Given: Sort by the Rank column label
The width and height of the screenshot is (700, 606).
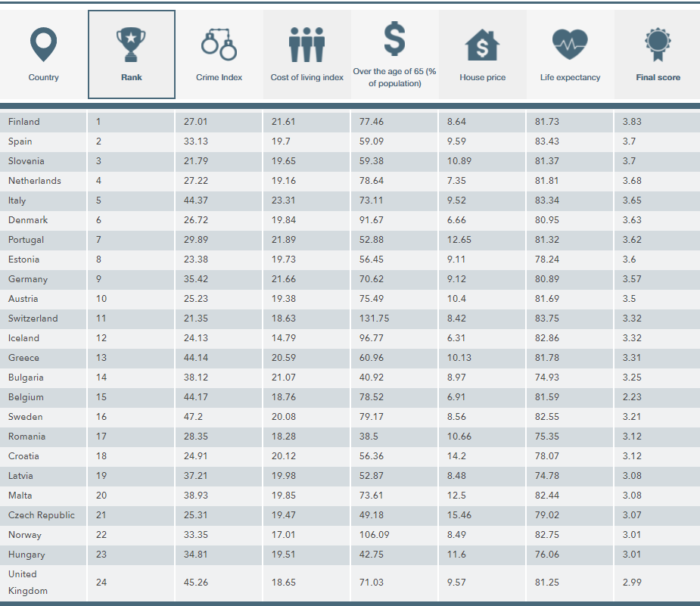Looking at the screenshot, I should click(131, 77).
